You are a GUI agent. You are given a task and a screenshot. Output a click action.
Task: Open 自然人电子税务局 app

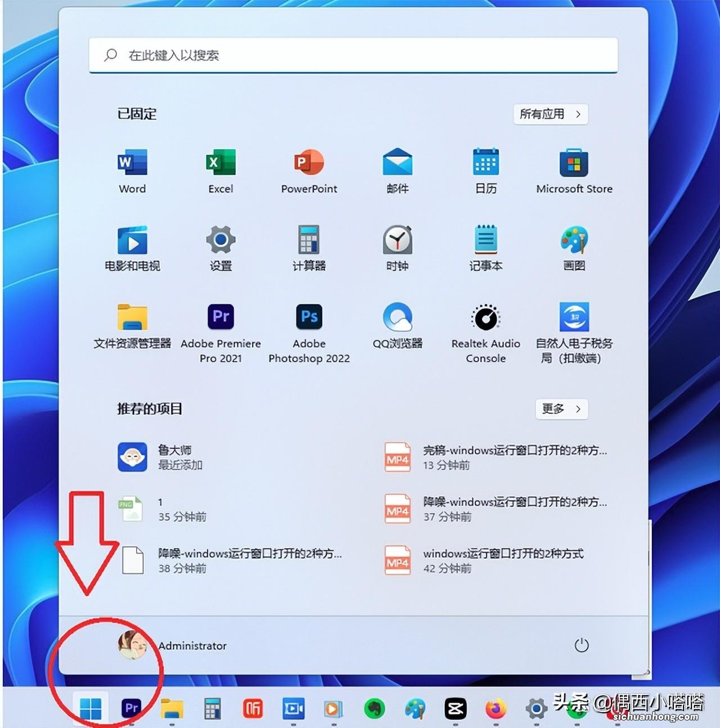click(574, 333)
